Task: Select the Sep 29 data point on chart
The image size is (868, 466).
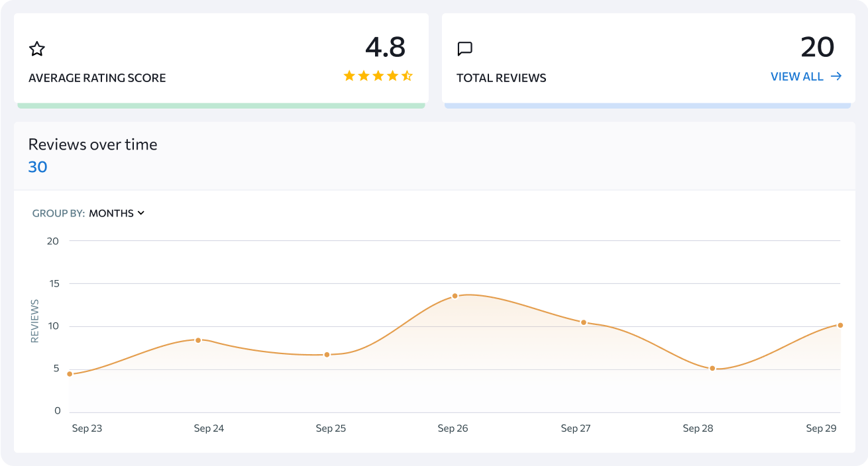Action: pos(840,325)
